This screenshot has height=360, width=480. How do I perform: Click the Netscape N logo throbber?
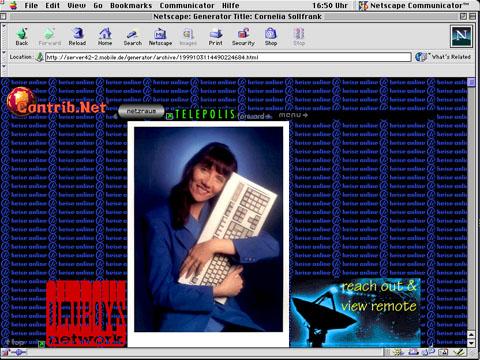coord(461,36)
